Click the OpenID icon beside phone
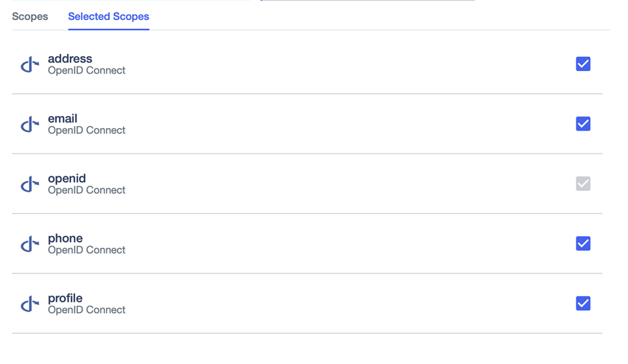The height and width of the screenshot is (364, 628). [30, 244]
